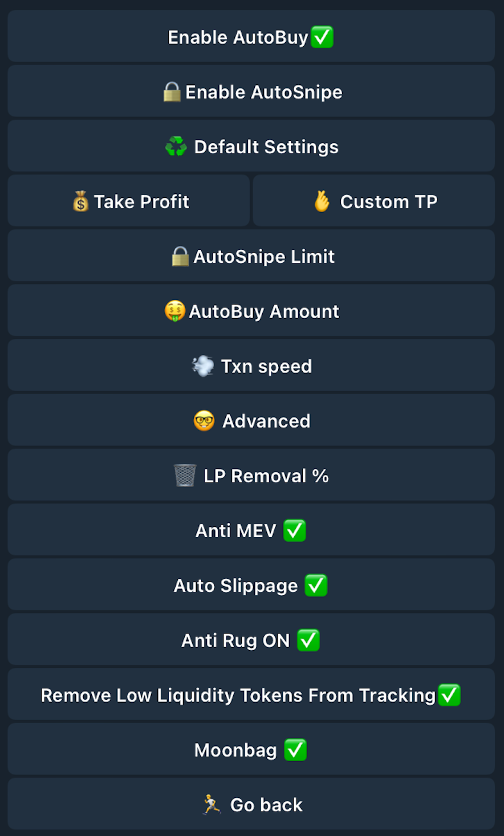The width and height of the screenshot is (504, 836).
Task: Uncheck Remove Low Liquidity Tokens From Tracking
Action: (449, 695)
